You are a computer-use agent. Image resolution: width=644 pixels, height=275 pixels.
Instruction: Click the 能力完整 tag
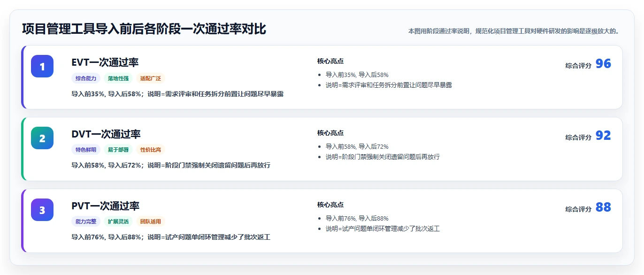(86, 222)
